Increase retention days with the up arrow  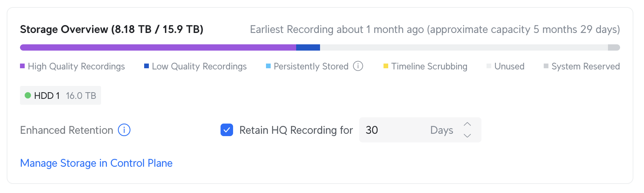click(467, 124)
